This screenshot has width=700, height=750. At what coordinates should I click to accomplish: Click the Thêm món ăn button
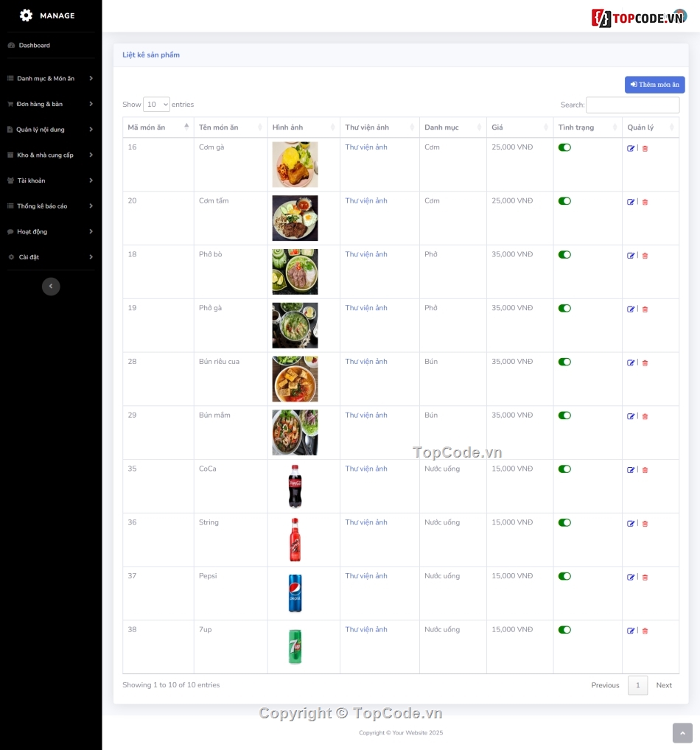click(x=654, y=84)
